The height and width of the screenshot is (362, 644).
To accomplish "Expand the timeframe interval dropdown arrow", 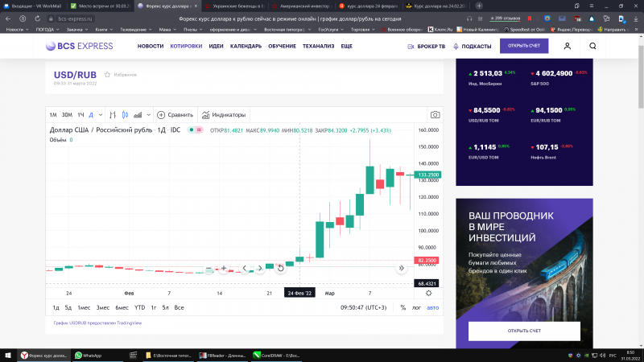I will pyautogui.click(x=100, y=114).
